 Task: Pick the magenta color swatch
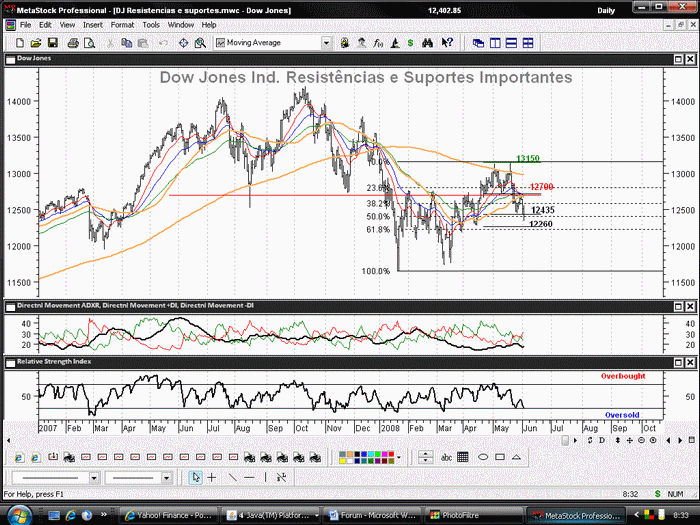pos(384,454)
